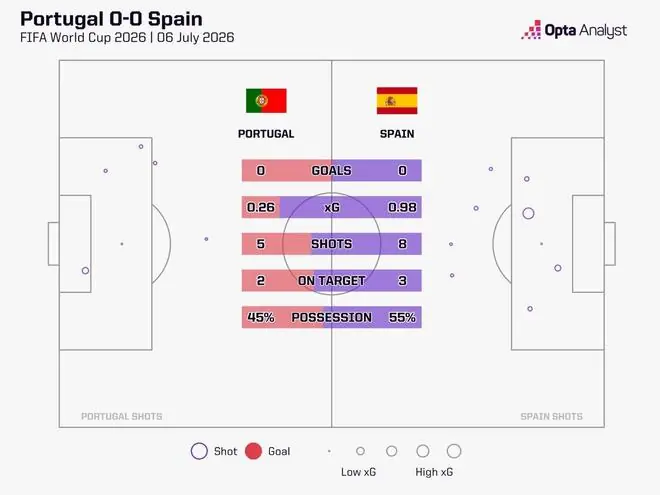
Task: Click the Spain flag icon
Action: click(x=397, y=101)
